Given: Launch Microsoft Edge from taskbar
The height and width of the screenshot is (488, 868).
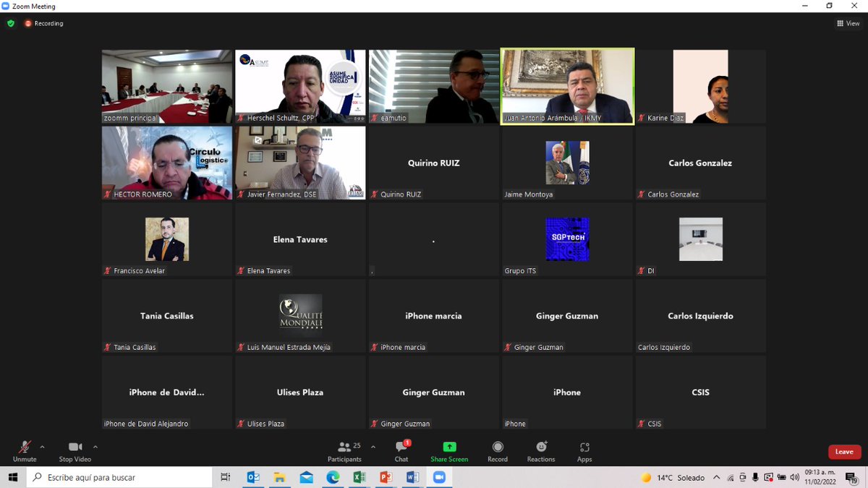Looking at the screenshot, I should [333, 477].
